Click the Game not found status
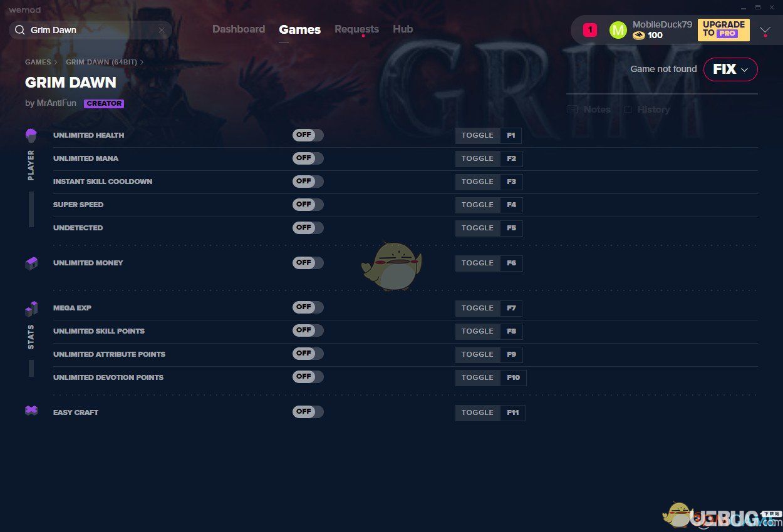The width and height of the screenshot is (783, 532). [663, 69]
